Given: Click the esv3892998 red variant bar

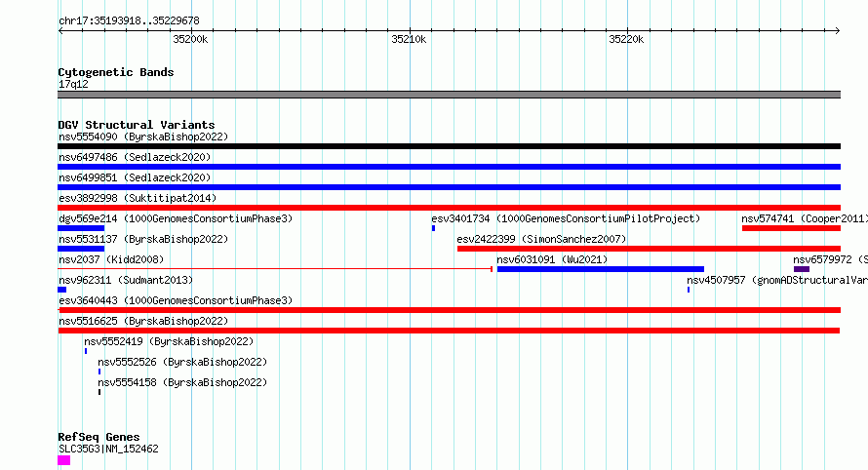Looking at the screenshot, I should pyautogui.click(x=449, y=208).
